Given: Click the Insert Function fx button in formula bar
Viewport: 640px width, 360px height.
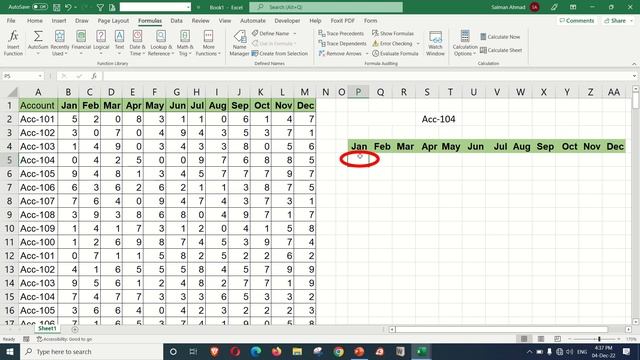Looking at the screenshot, I should click(x=94, y=76).
